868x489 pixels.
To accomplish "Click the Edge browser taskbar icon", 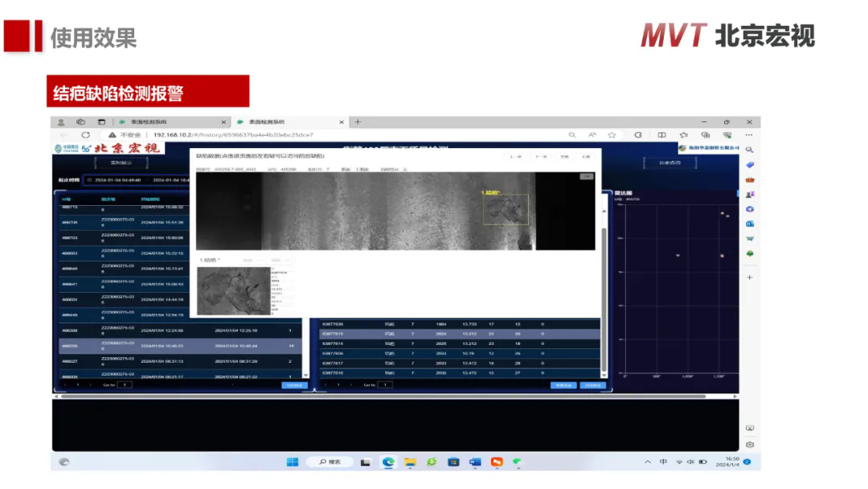I will tap(388, 462).
